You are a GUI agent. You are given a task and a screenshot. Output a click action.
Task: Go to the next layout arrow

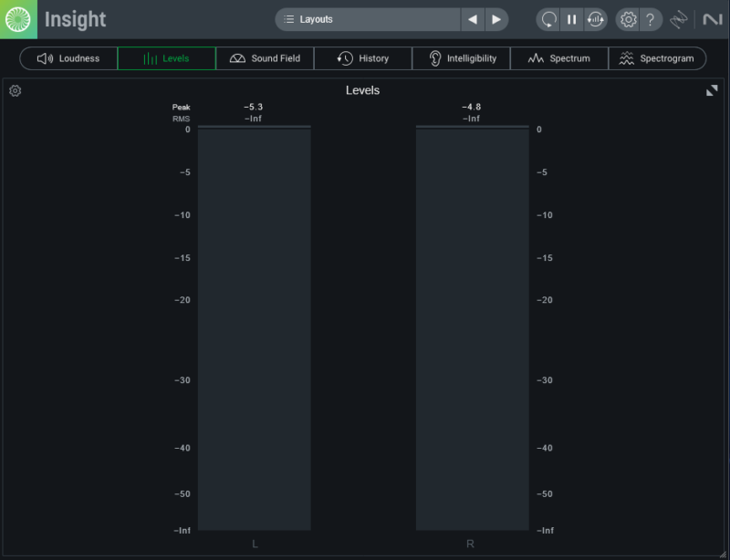(496, 19)
